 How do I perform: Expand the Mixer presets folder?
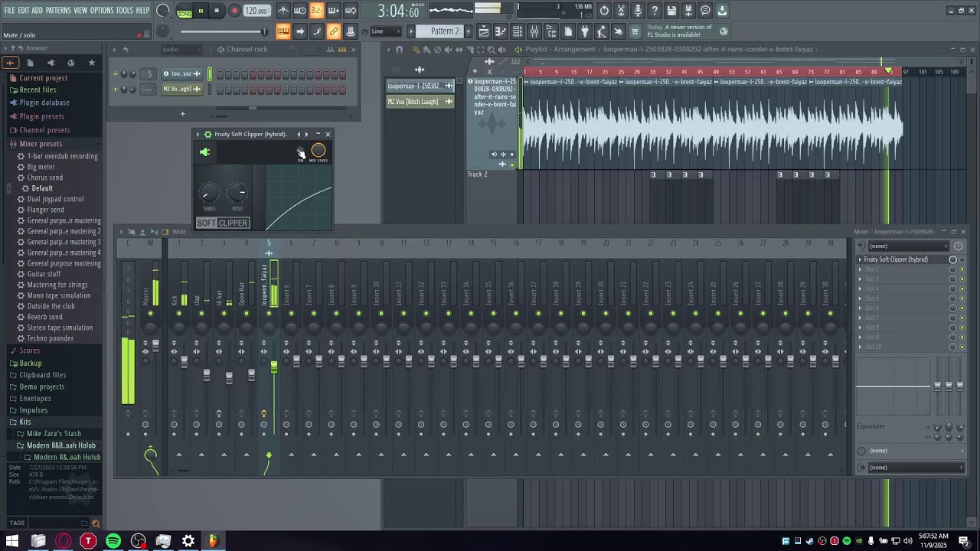41,144
